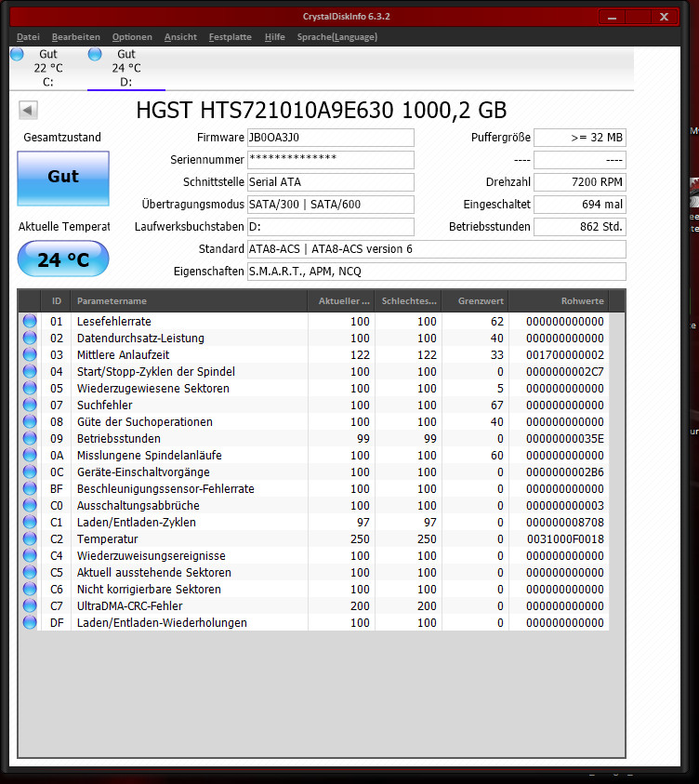Click status orb of Start/Stopp-Zyklen der Spindel row
This screenshot has width=699, height=784.
30,371
